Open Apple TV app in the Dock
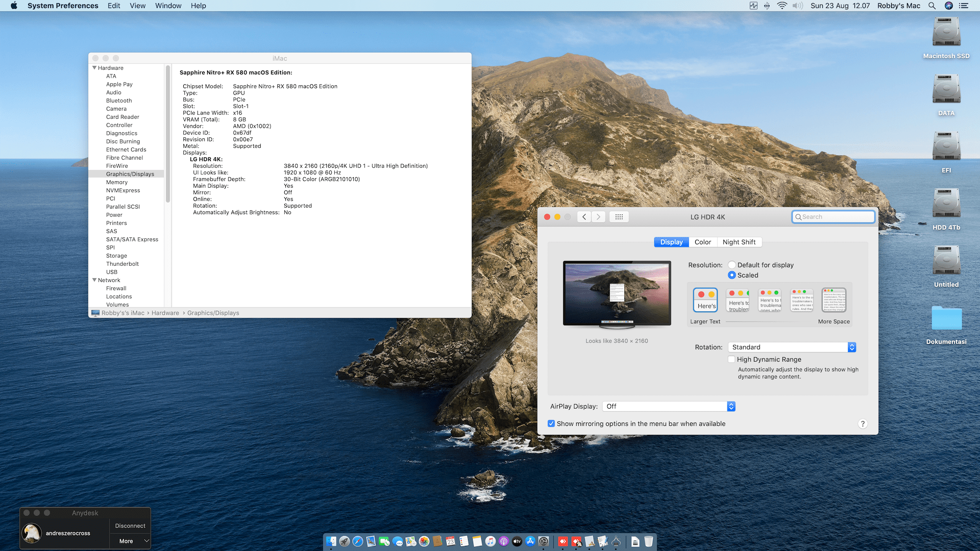The image size is (980, 551). [x=517, y=541]
